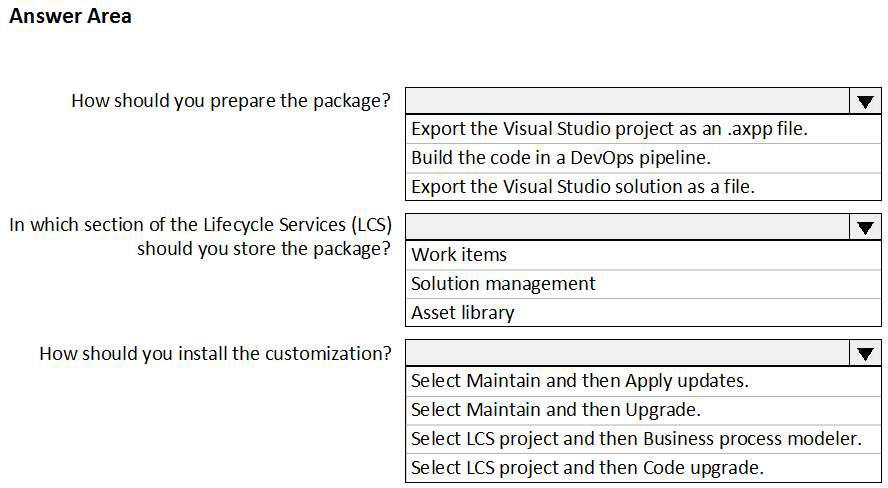This screenshot has width=888, height=488.
Task: Click the 'How should you prepare the package?' label
Action: click(231, 101)
